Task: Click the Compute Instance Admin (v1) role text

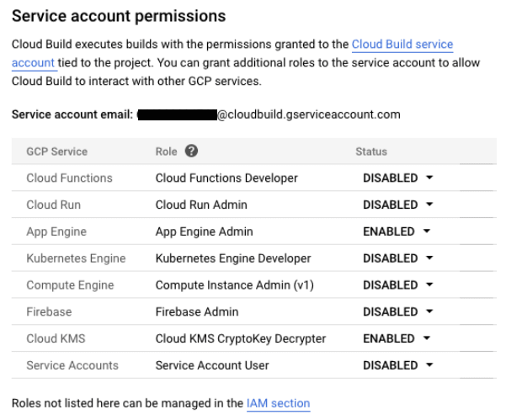Action: [235, 285]
